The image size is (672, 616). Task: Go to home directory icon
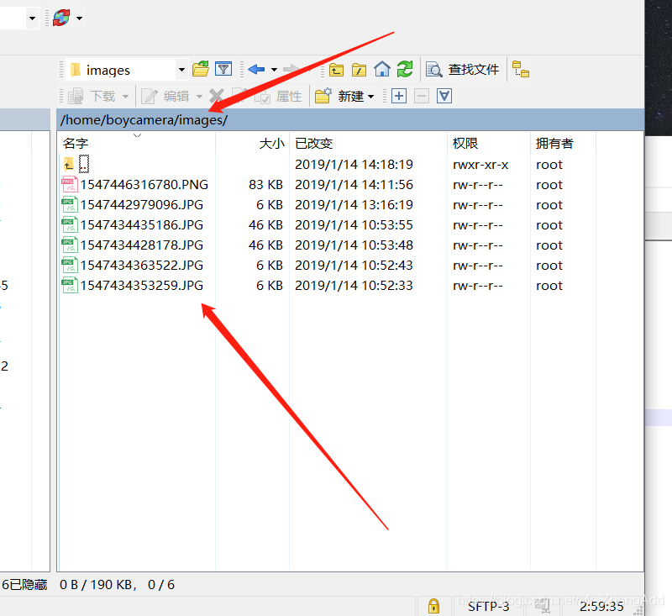click(x=382, y=69)
